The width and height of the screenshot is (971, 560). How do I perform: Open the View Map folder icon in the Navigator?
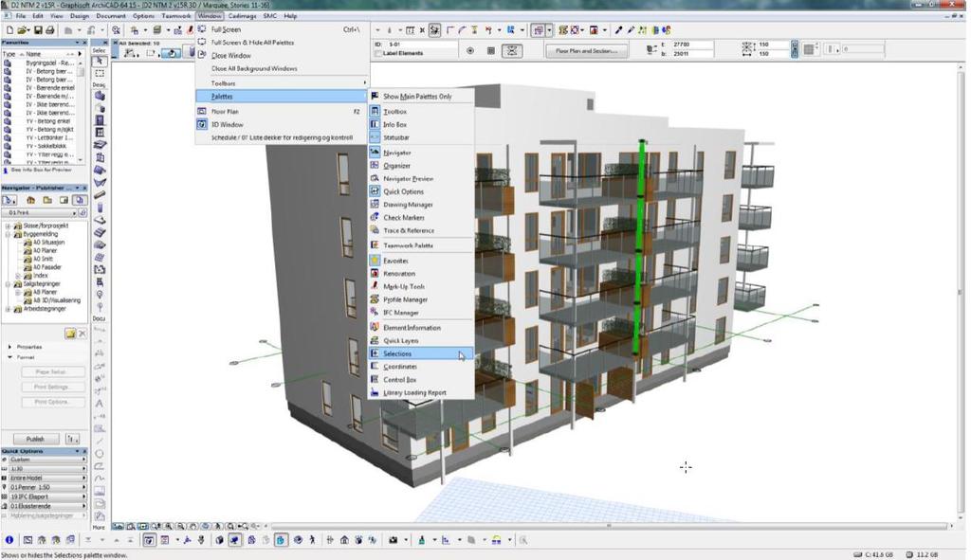pyautogui.click(x=47, y=200)
